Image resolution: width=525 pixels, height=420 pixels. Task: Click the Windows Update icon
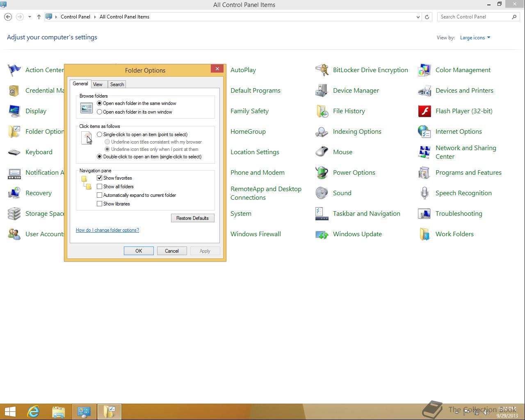point(322,234)
